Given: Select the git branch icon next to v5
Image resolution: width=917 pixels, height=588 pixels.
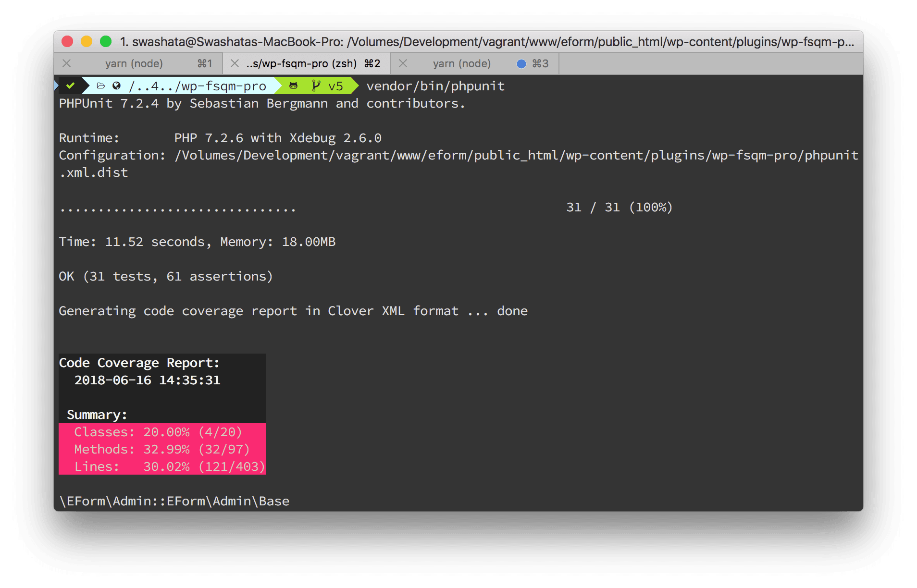Looking at the screenshot, I should [316, 86].
